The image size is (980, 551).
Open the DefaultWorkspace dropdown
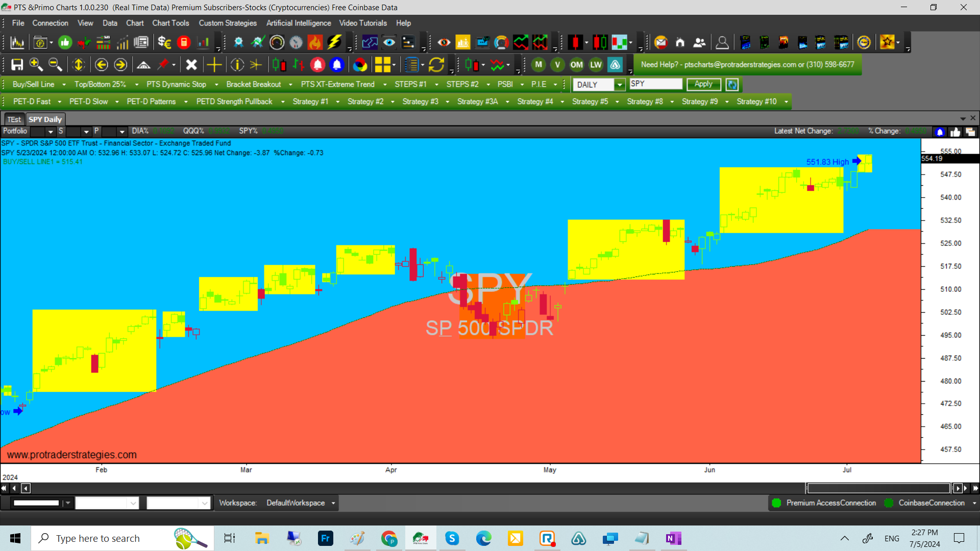pyautogui.click(x=301, y=503)
